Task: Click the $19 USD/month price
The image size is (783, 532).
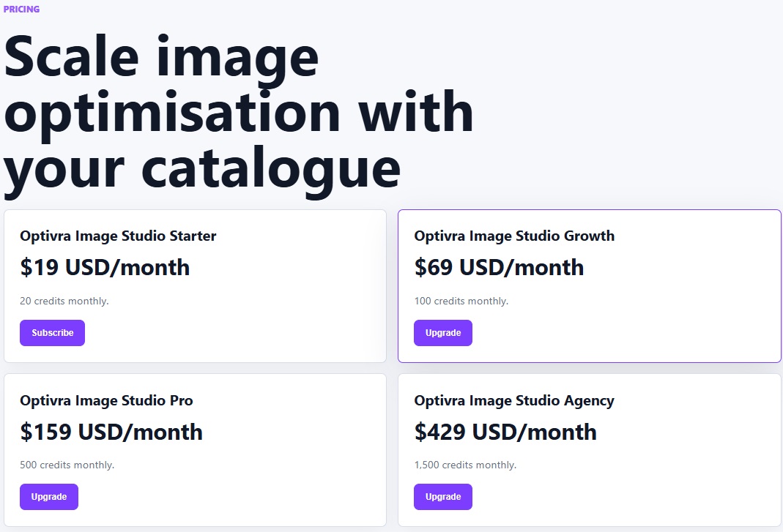Action: coord(105,268)
